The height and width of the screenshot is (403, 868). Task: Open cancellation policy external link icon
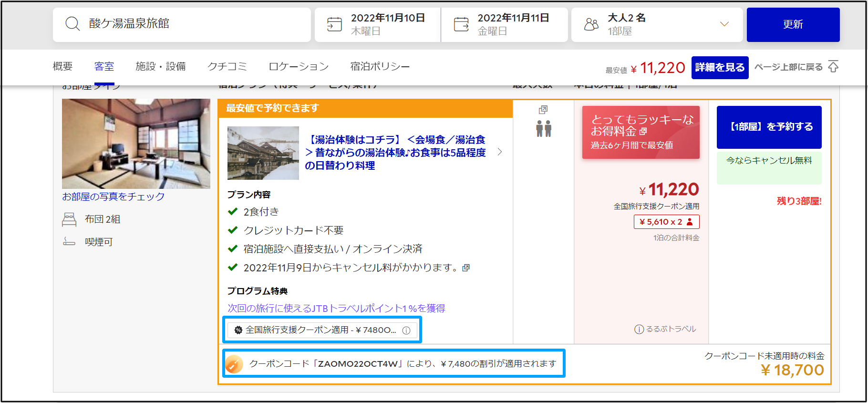click(466, 268)
